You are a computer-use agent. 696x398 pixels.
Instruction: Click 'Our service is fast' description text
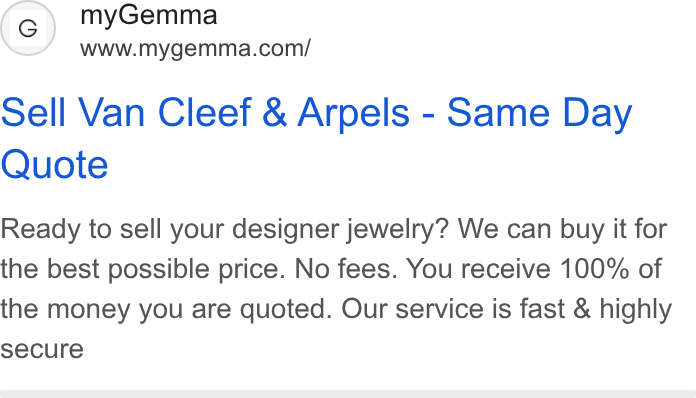[x=453, y=309]
